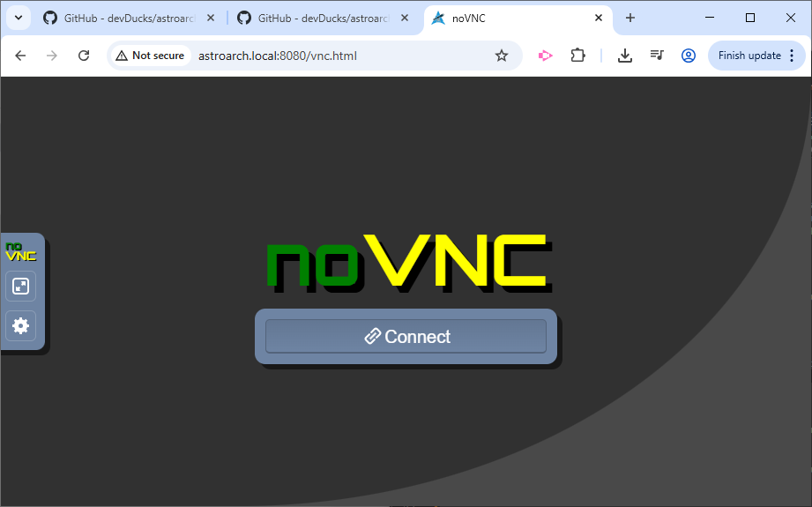
Task: Open a new tab with plus button
Action: point(630,19)
